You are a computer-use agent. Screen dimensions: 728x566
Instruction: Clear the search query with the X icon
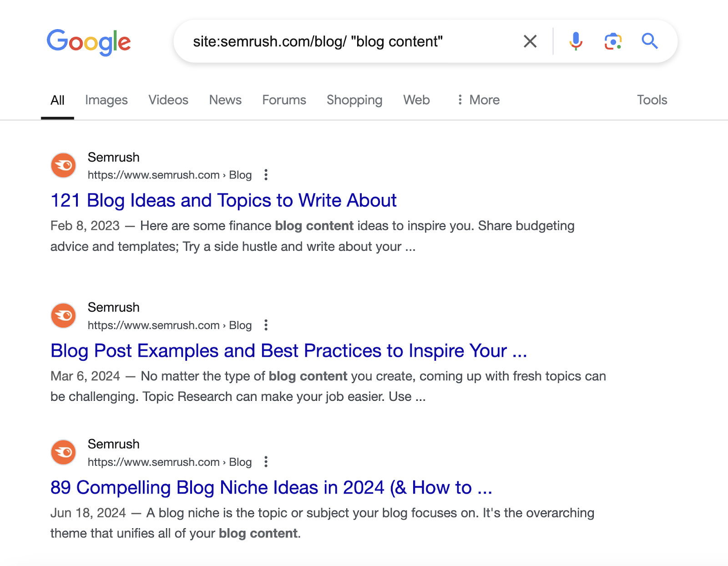[x=529, y=41]
